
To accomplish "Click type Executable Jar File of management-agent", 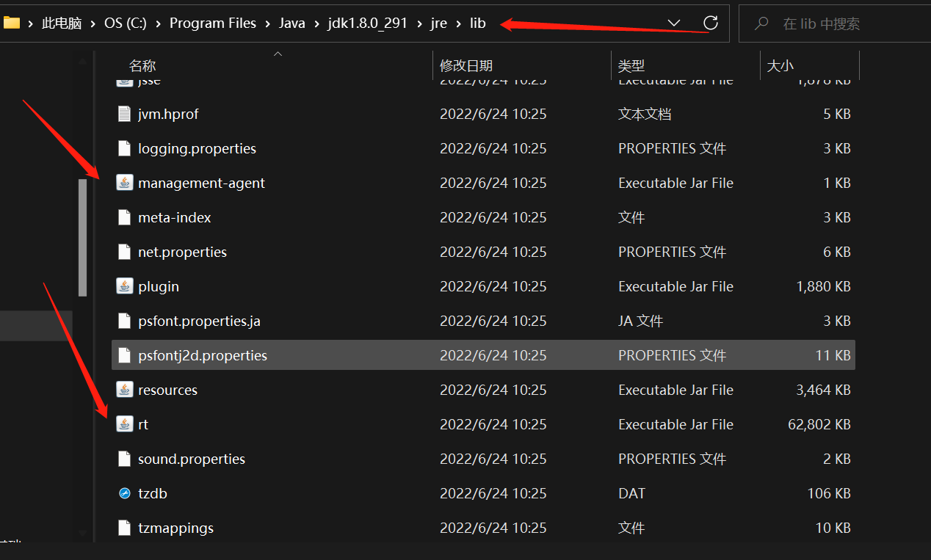I will pos(675,183).
